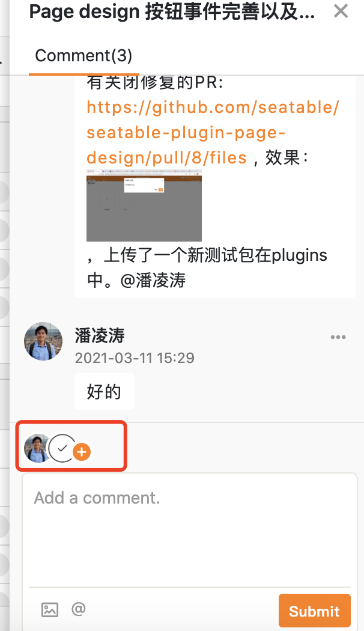Click the circled checkmark icon

[62, 448]
